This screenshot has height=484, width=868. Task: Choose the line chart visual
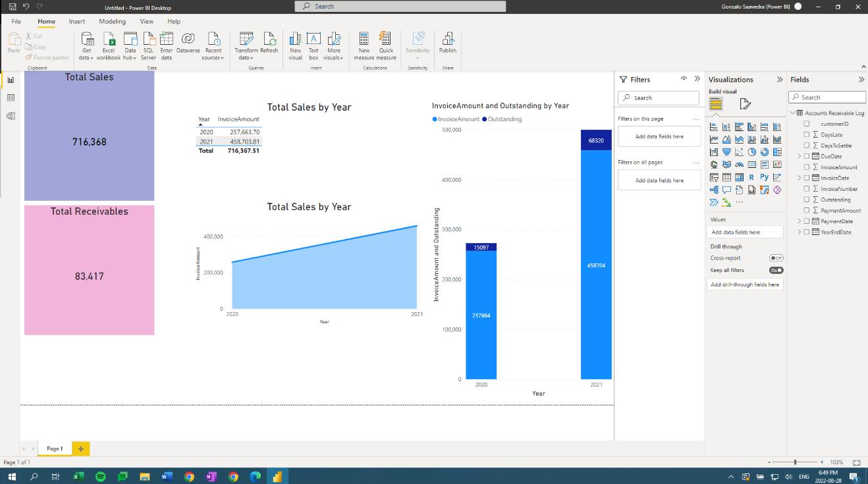[x=714, y=140]
